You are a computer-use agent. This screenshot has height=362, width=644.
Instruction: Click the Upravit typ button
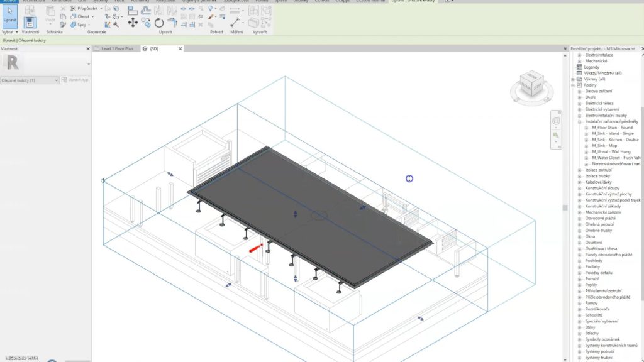(75, 80)
